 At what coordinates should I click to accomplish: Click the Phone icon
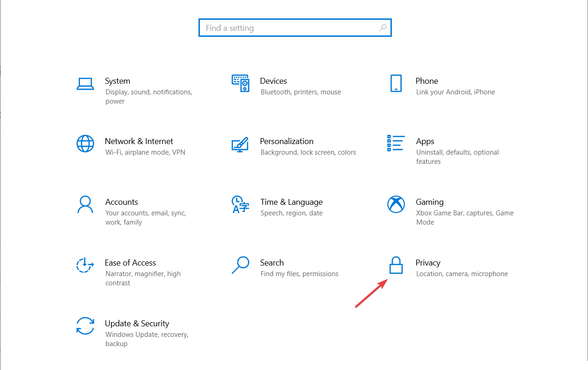[x=396, y=83]
